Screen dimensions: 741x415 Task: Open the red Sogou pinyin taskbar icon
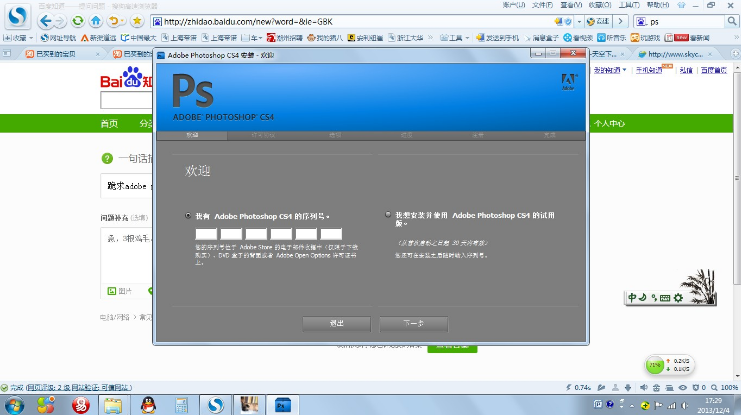81,405
